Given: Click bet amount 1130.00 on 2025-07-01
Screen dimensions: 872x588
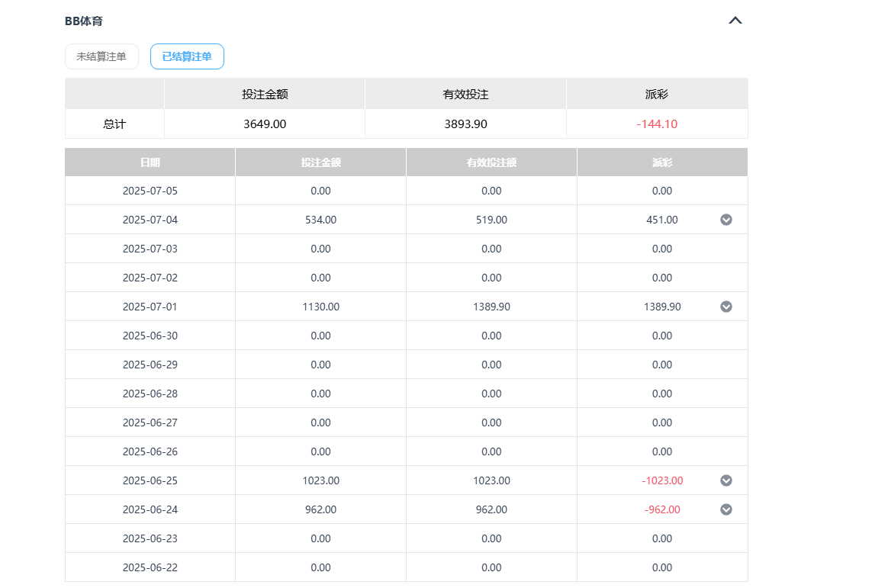Looking at the screenshot, I should tap(321, 307).
